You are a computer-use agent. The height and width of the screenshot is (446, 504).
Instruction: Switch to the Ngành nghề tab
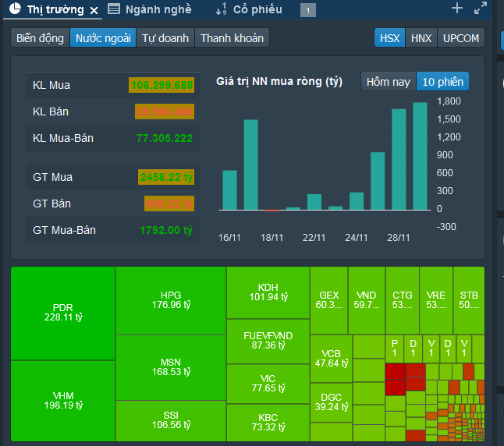[x=158, y=9]
